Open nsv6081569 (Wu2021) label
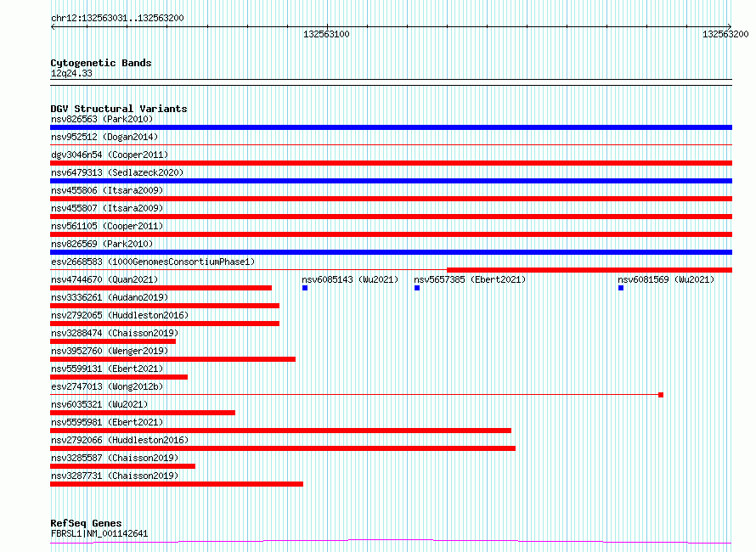Screen dimensions: 756x552 [x=666, y=279]
